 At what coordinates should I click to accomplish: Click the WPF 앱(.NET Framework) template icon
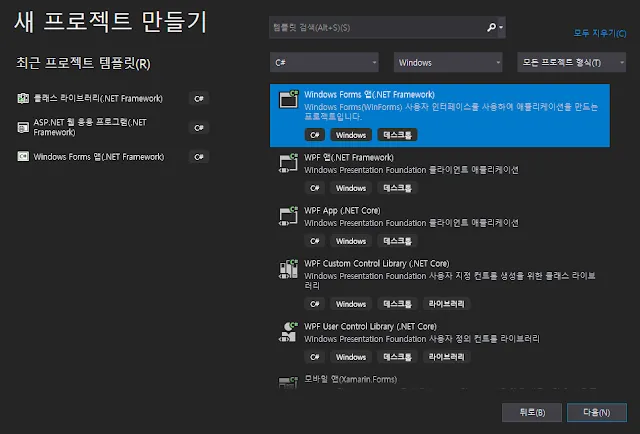(x=289, y=162)
